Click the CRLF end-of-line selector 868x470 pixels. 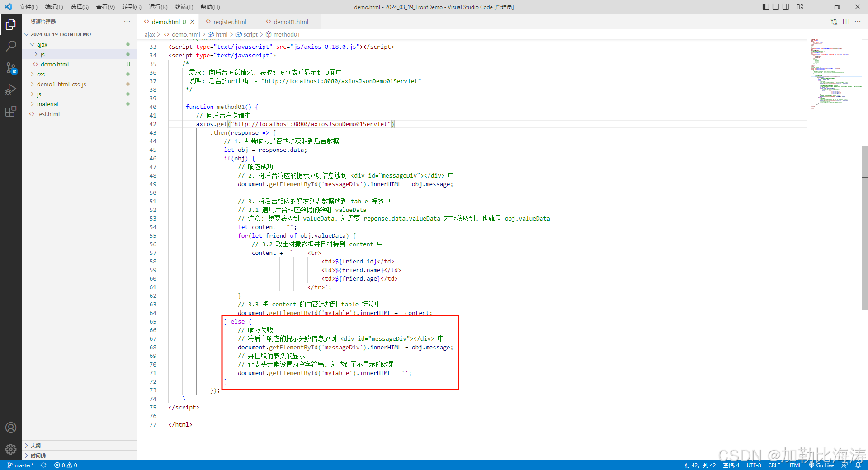pyautogui.click(x=774, y=465)
